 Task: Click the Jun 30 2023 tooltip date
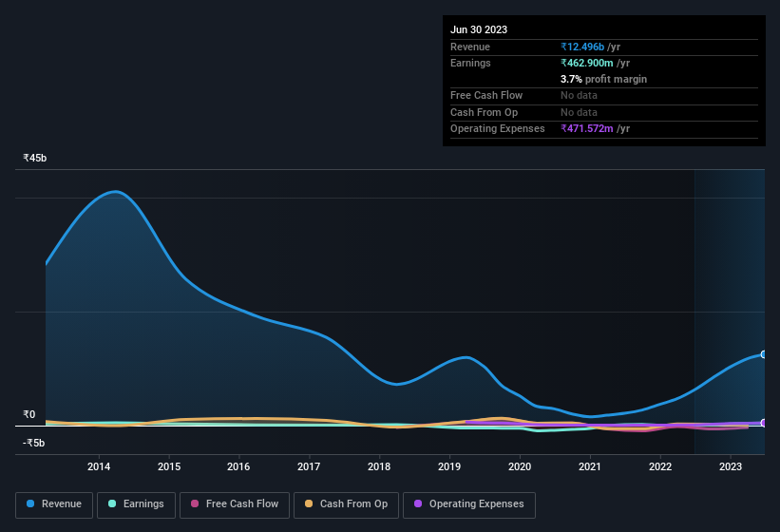pos(479,29)
